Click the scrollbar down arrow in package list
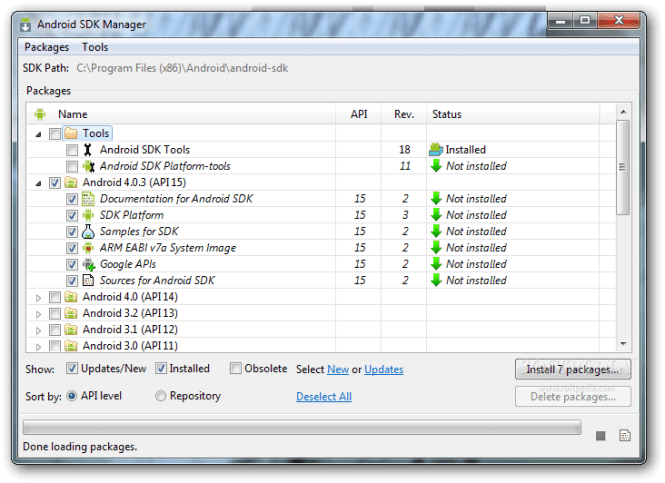This screenshot has width=665, height=483. 623,343
